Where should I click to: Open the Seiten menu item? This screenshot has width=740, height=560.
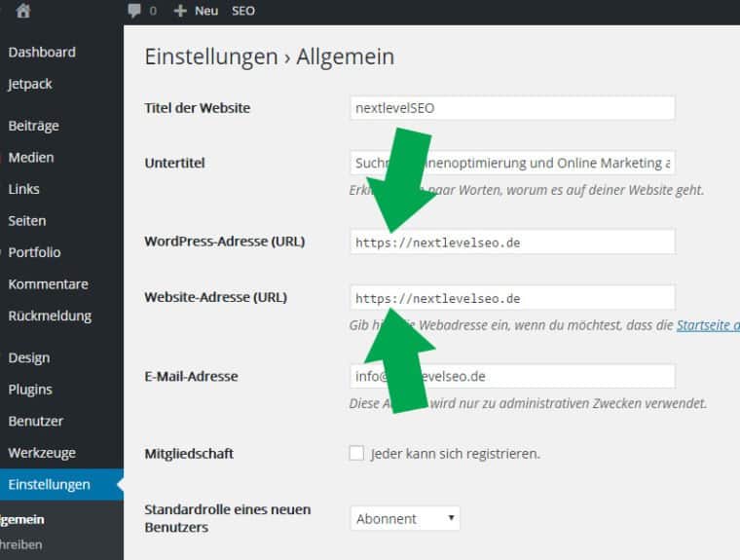click(27, 220)
